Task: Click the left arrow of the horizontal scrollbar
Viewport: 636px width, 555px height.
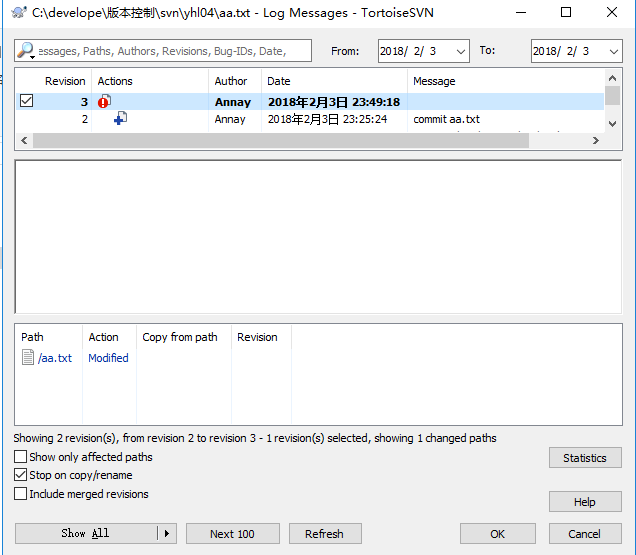Action: click(24, 141)
